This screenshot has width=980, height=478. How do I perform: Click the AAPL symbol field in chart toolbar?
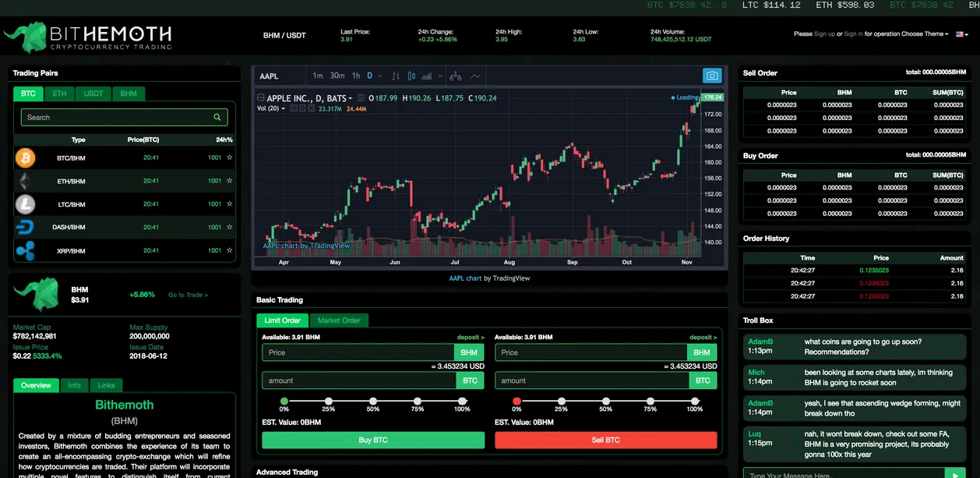click(280, 76)
